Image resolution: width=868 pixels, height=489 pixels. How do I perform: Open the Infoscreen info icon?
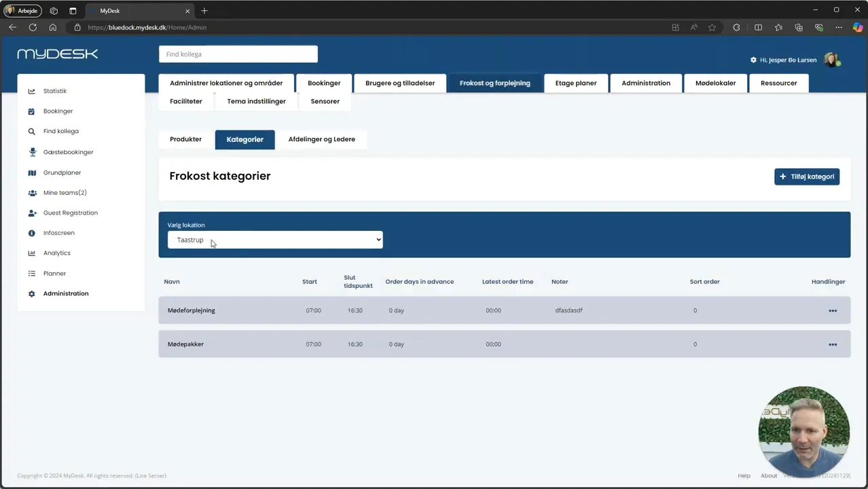pyautogui.click(x=31, y=233)
